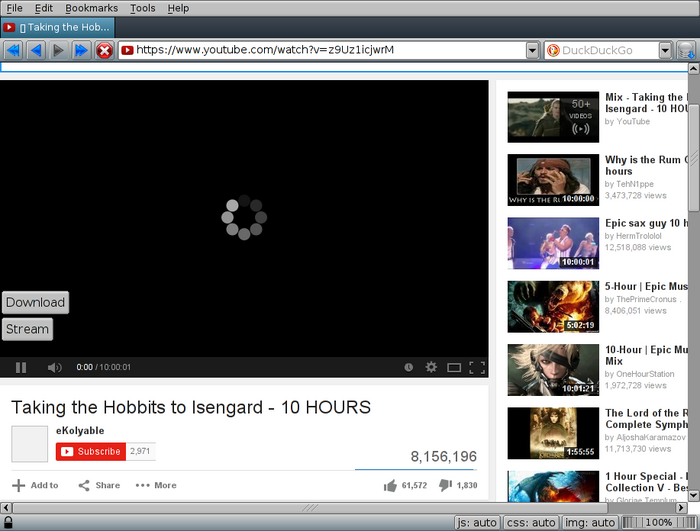Open the Bookmarks menu
The width and height of the screenshot is (700, 531).
pyautogui.click(x=91, y=8)
